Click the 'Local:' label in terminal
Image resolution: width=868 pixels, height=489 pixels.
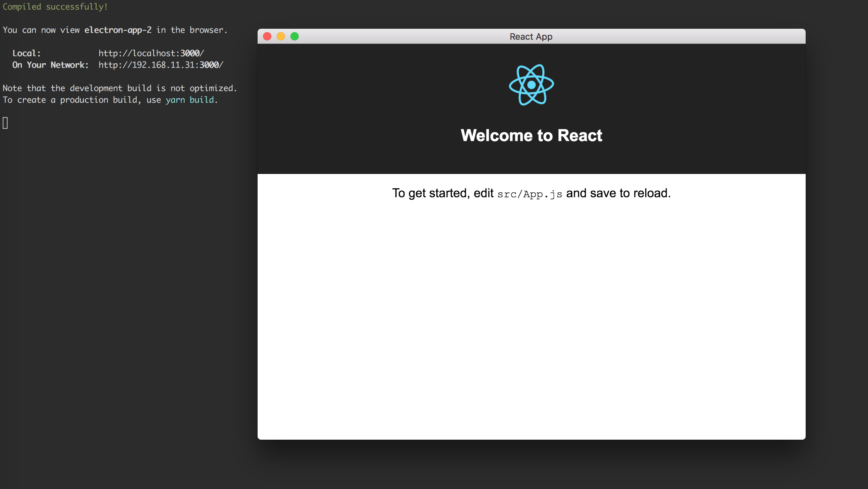pos(26,53)
